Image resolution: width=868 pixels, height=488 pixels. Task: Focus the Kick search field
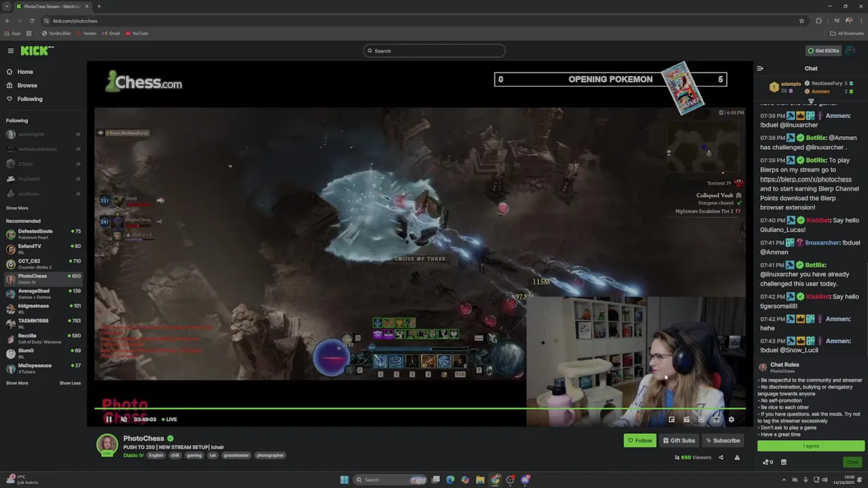coord(434,51)
